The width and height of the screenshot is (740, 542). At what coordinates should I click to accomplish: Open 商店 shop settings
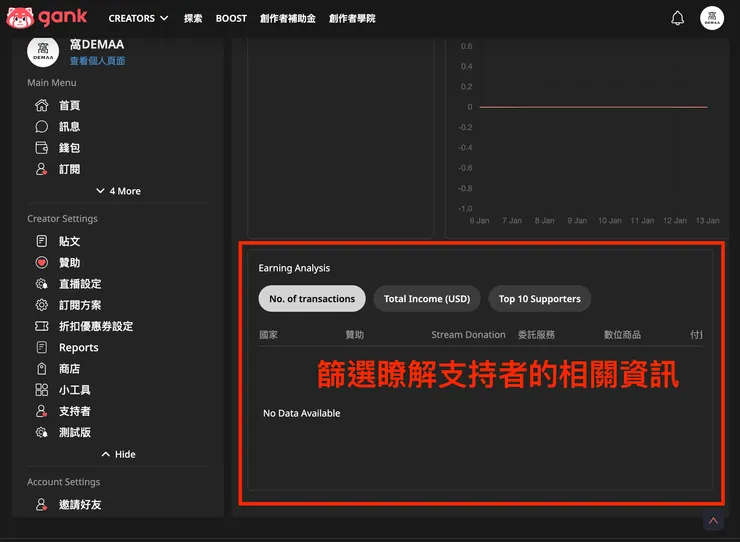(x=69, y=369)
